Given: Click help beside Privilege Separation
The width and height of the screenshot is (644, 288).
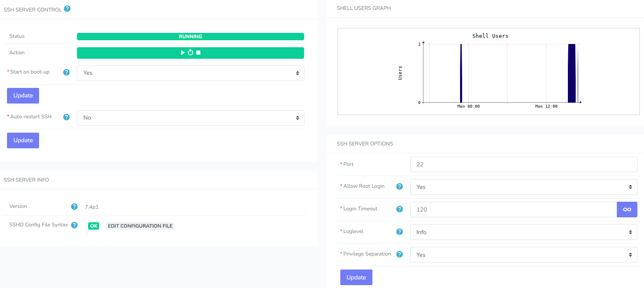Looking at the screenshot, I should pos(399,254).
